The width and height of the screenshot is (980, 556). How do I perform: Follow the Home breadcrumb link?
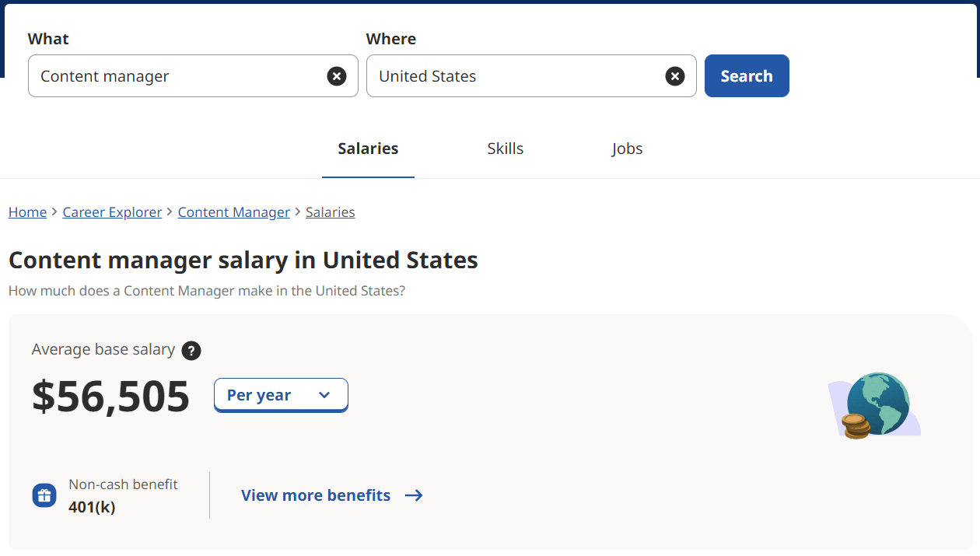pos(27,212)
